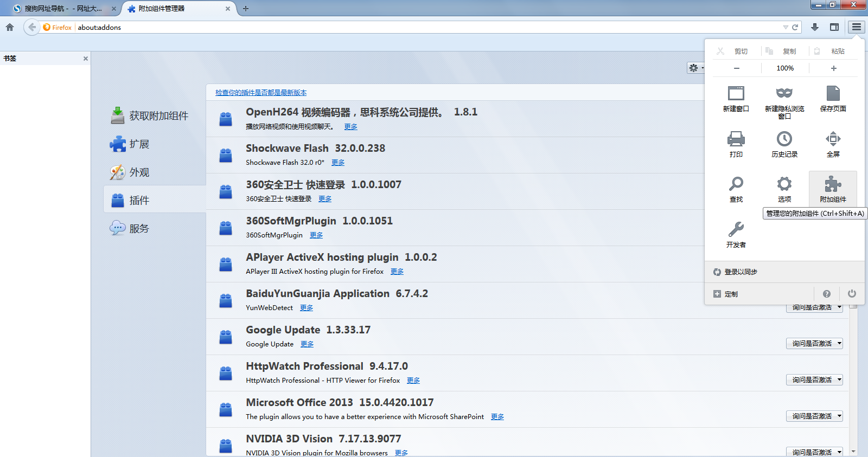Close the 书签 bookmarks sidebar

coord(86,59)
